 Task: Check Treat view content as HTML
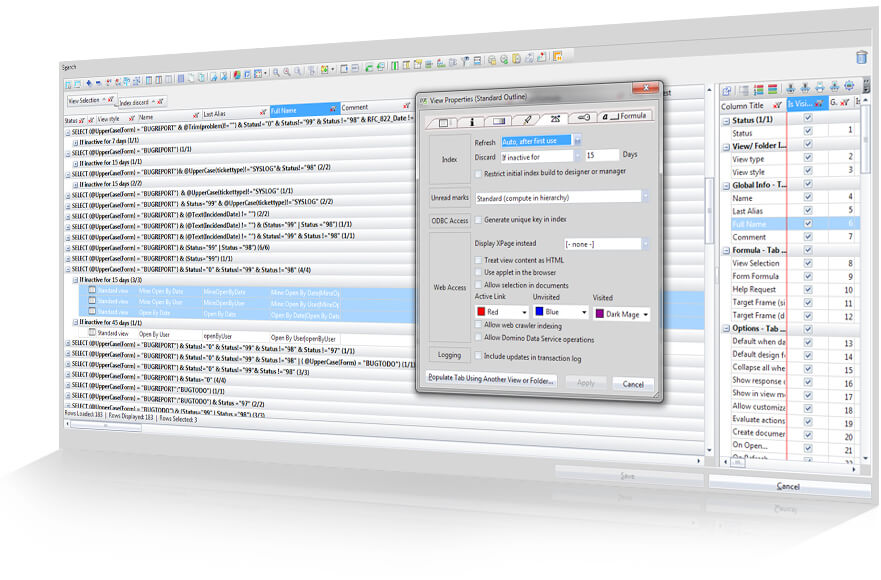click(x=478, y=260)
